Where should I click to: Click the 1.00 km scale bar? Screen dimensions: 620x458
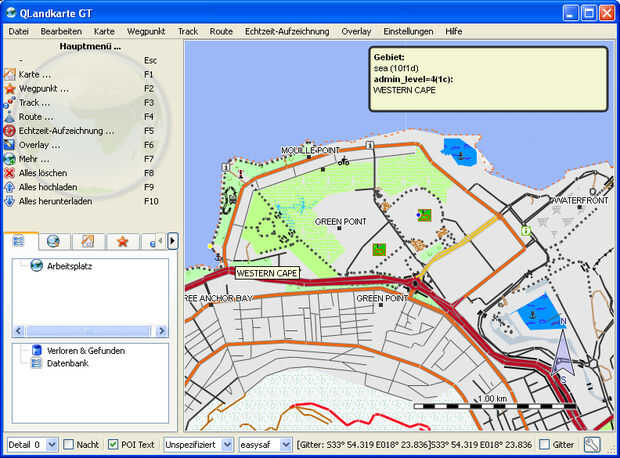[494, 406]
